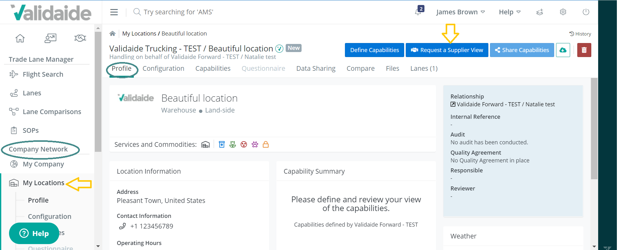Open Lanes in sidebar
The image size is (644, 250).
pyautogui.click(x=32, y=93)
